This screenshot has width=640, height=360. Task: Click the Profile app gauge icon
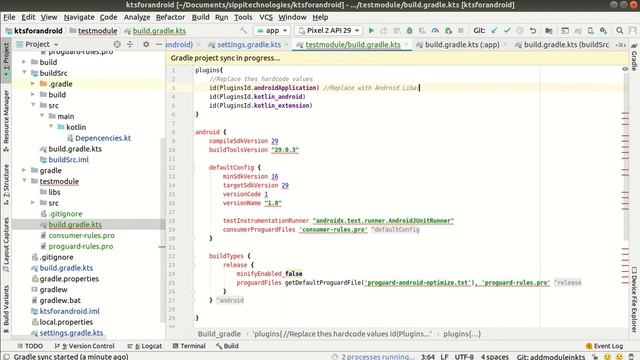(435, 31)
